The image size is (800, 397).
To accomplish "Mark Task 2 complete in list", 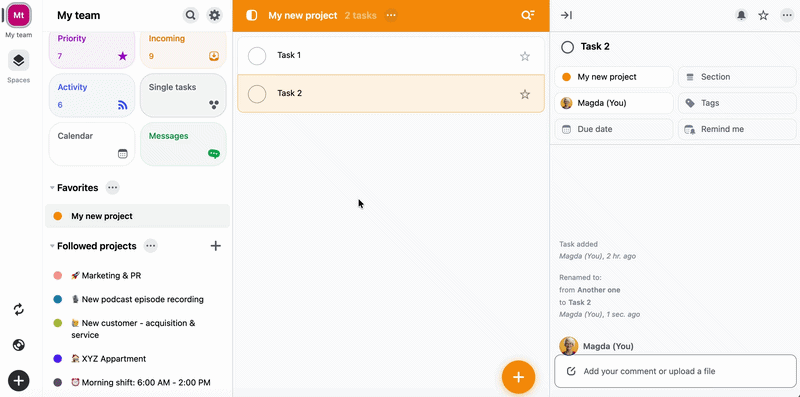I will click(x=257, y=94).
